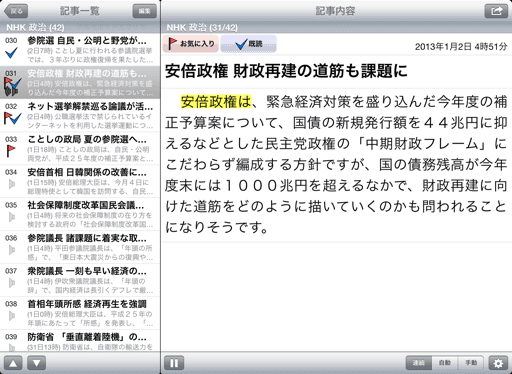Click the gray flag icon on article 034
The height and width of the screenshot is (374, 512).
click(12, 184)
